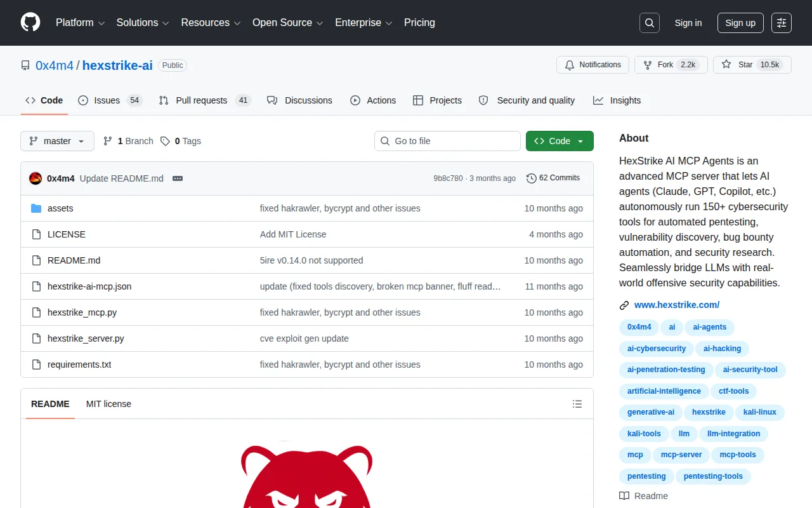This screenshot has width=812, height=508.
Task: Open the Solutions menu
Action: pyautogui.click(x=143, y=23)
